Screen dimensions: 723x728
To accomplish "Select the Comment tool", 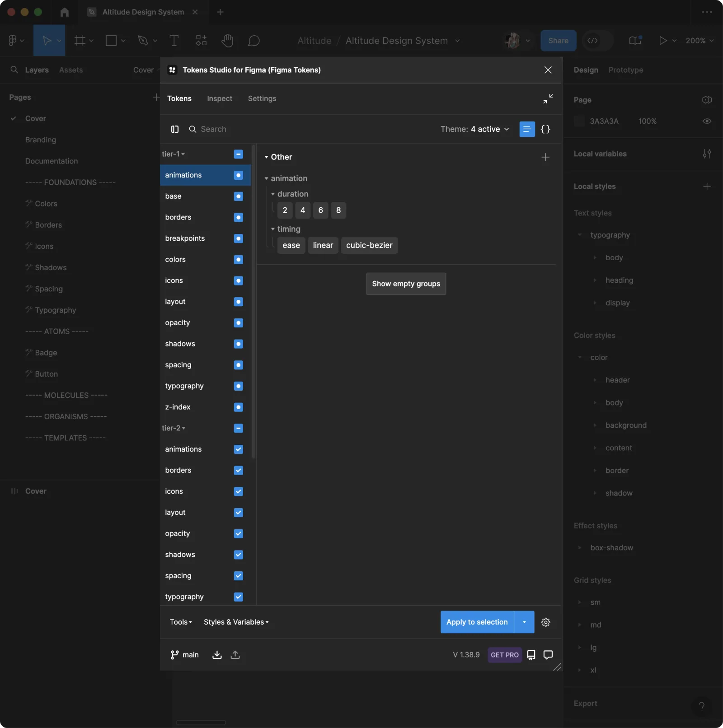I will coord(254,41).
